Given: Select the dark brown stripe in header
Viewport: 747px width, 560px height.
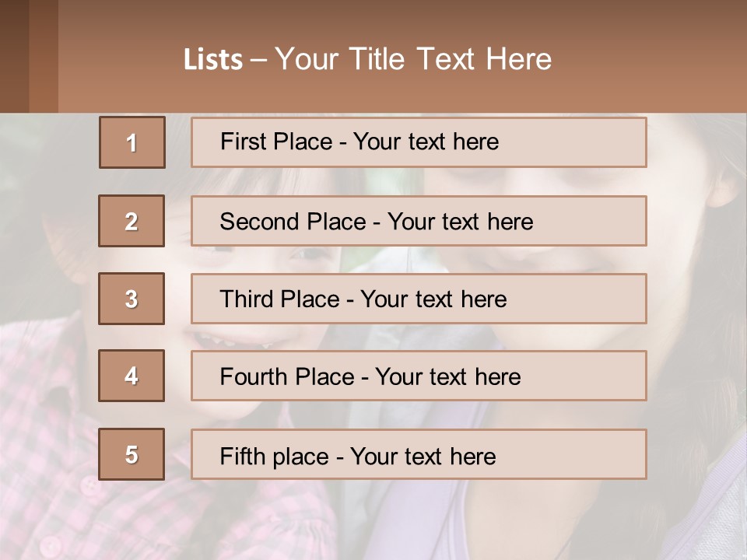Looking at the screenshot, I should click(14, 56).
